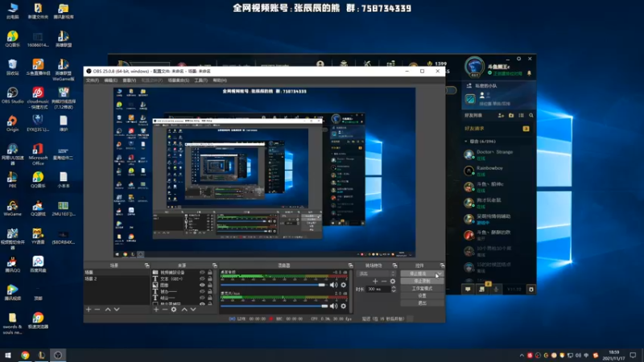Screen dimensions: 644x362
Task: Open the 查看(V) menu in OBS
Action: point(130,80)
